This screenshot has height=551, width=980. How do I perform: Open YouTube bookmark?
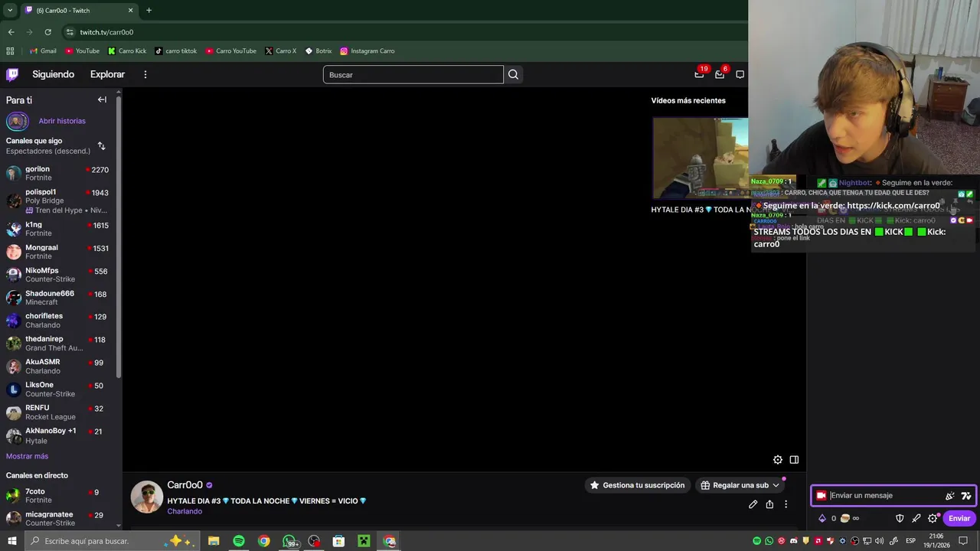point(82,51)
